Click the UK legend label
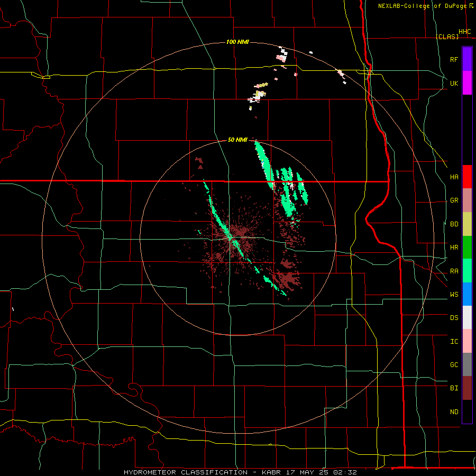The image size is (476, 476). point(454,83)
